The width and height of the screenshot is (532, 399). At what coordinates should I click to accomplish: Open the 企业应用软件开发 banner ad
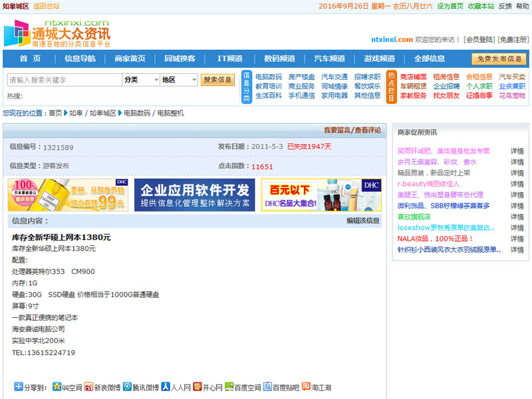[x=194, y=195]
